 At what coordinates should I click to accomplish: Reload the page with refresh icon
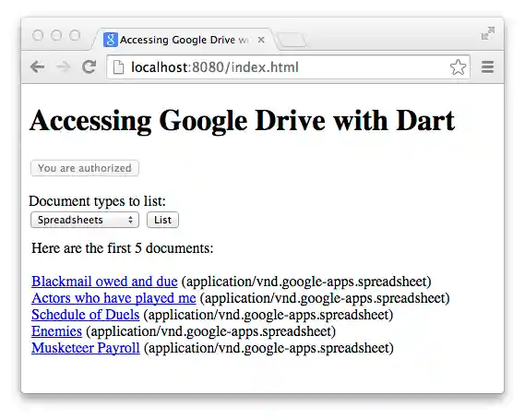(x=89, y=67)
